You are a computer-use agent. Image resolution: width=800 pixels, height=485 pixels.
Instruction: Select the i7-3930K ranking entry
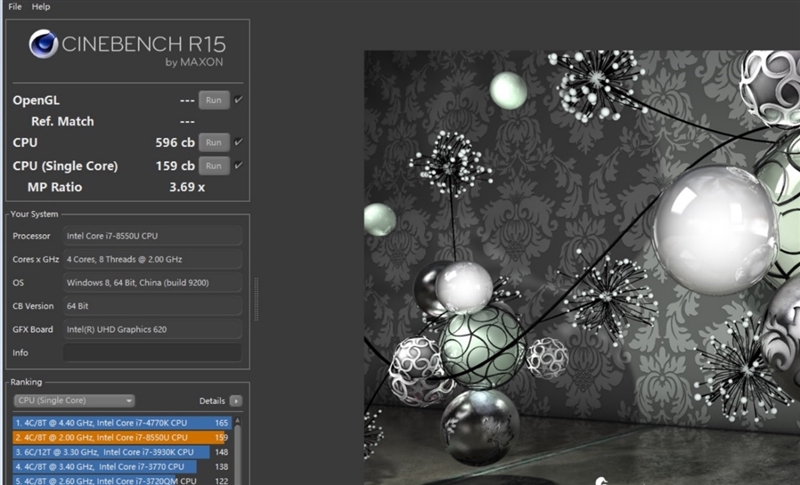(x=120, y=452)
